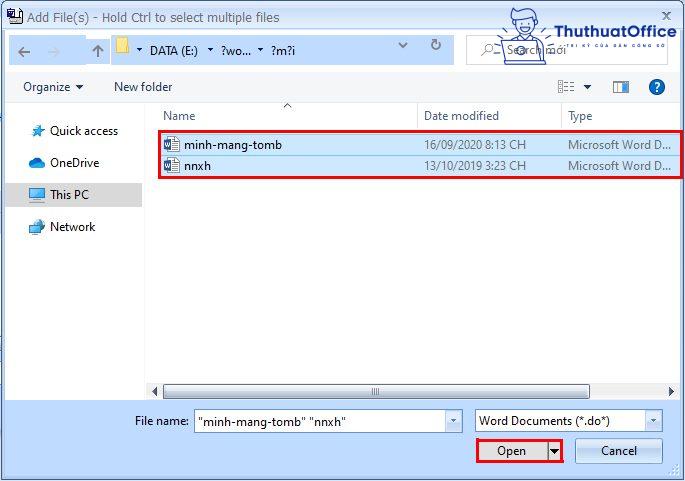Click date 13/10/2019 3:23 CH

pyautogui.click(x=475, y=166)
